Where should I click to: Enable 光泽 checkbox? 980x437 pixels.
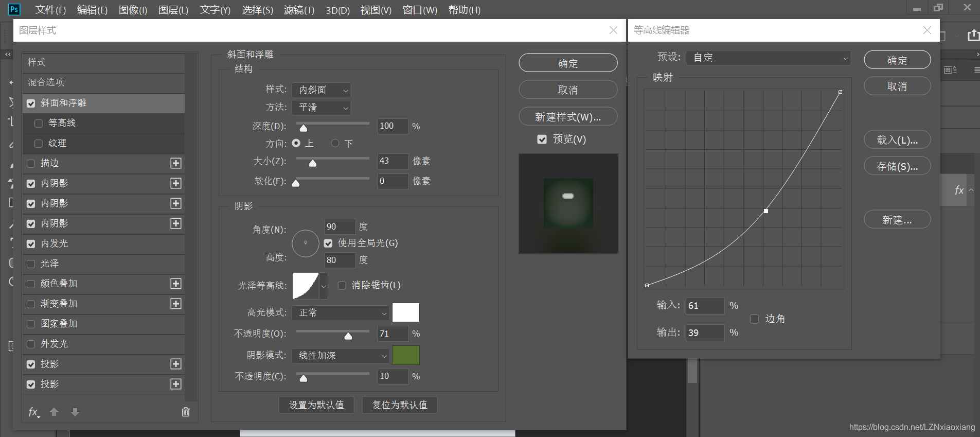pos(31,264)
